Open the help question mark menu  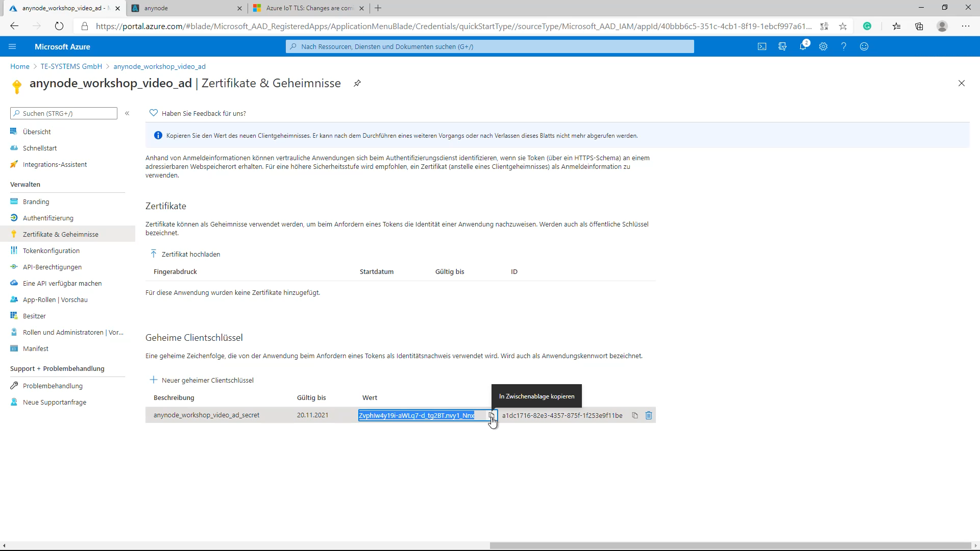[x=844, y=46]
